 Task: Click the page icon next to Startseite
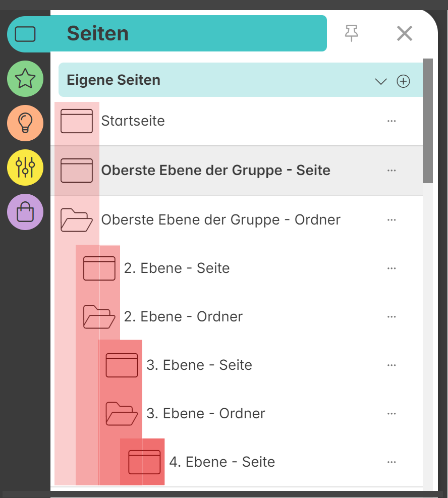[77, 121]
